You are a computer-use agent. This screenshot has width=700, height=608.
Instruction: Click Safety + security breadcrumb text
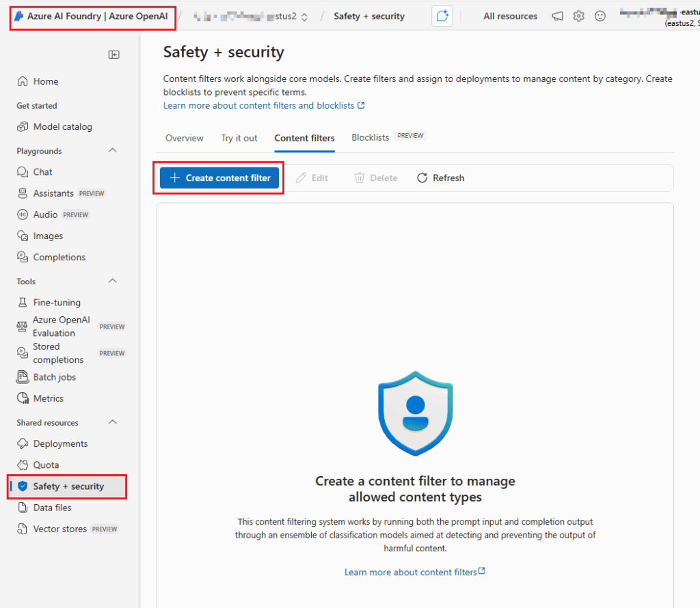coord(369,16)
